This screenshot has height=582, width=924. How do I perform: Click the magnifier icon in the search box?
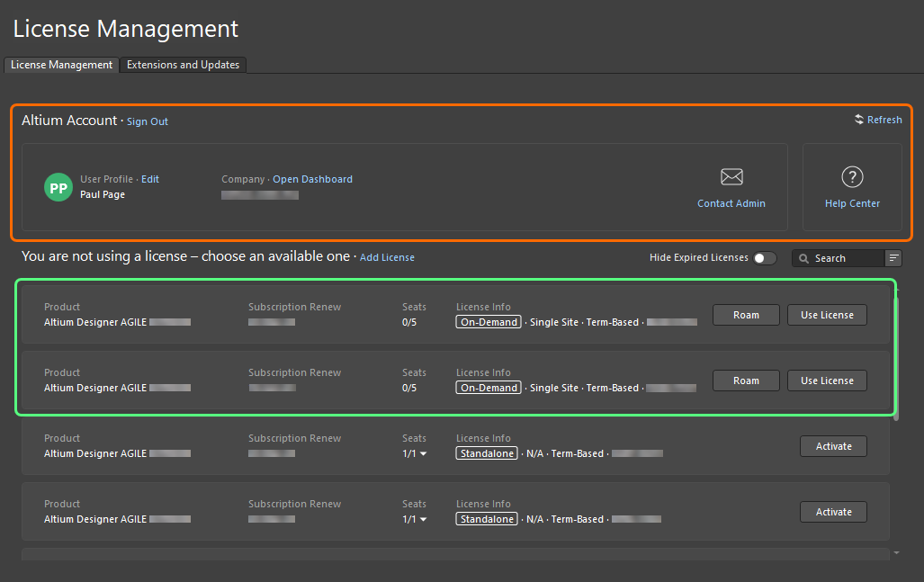click(803, 258)
